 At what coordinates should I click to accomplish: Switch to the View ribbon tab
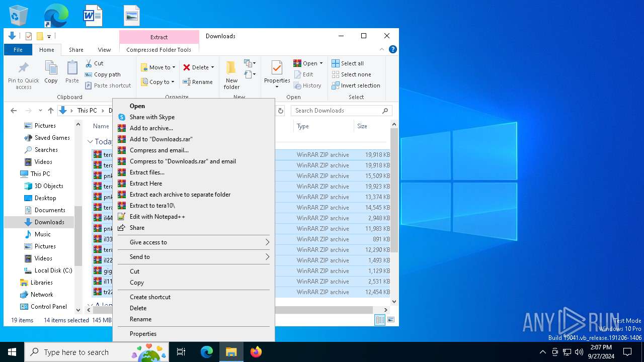104,50
